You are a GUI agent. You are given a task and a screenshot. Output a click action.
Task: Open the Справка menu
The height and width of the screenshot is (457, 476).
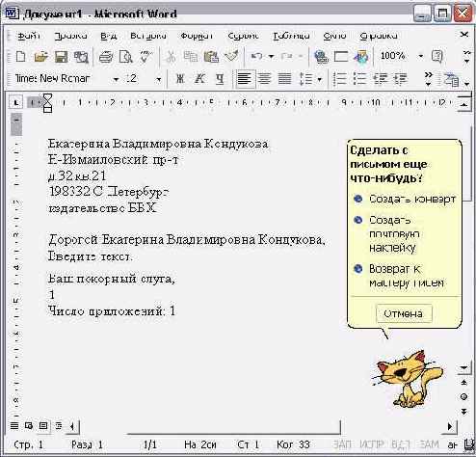pyautogui.click(x=379, y=36)
